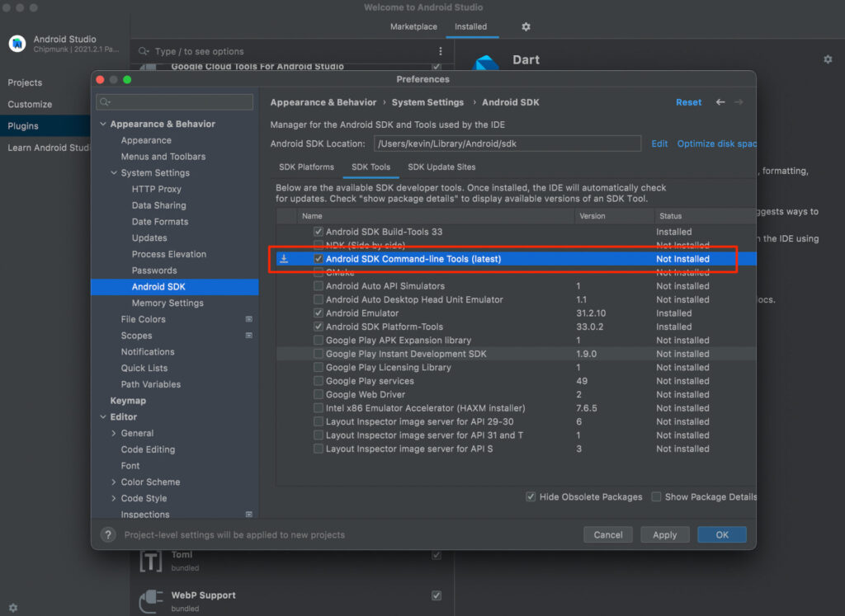This screenshot has width=845, height=616.
Task: Select Google Play Licensing Library row
Action: pos(517,367)
